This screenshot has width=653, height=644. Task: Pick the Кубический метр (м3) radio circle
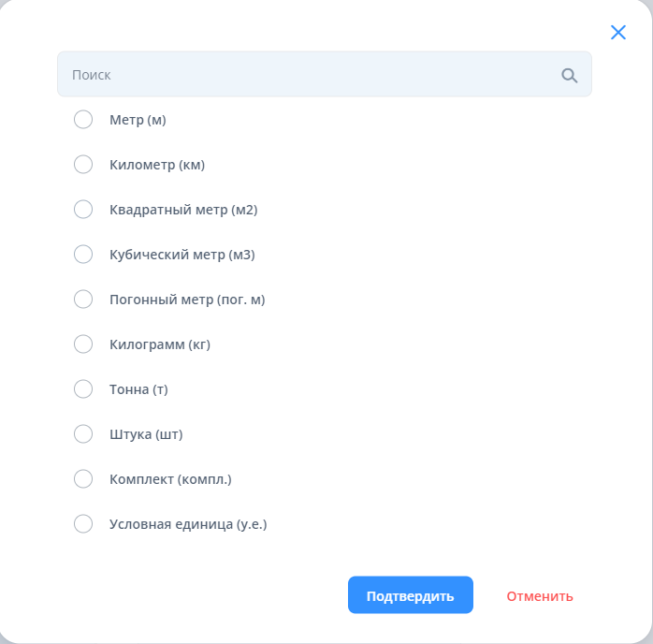83,255
